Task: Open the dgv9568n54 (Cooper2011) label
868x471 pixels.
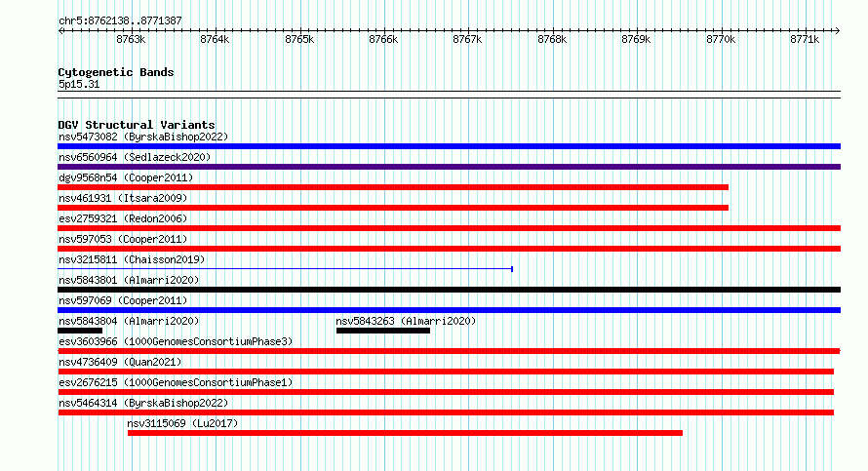Action: pyautogui.click(x=126, y=177)
